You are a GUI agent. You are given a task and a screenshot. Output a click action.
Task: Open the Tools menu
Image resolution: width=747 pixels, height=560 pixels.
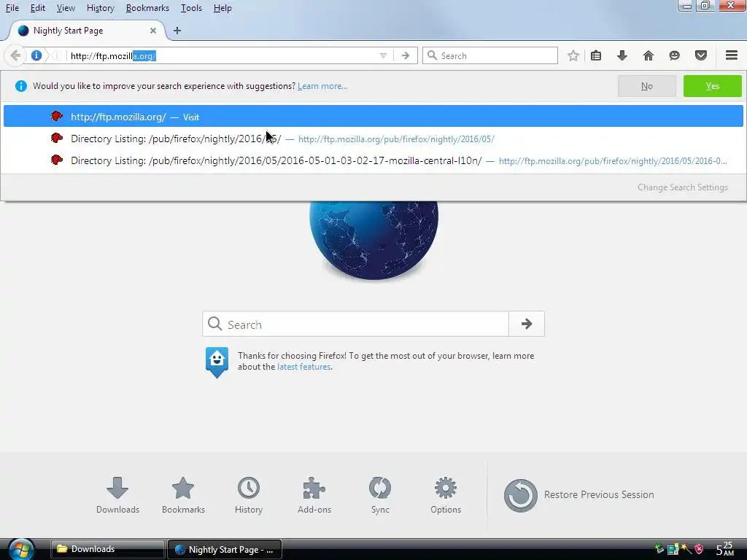(x=191, y=8)
